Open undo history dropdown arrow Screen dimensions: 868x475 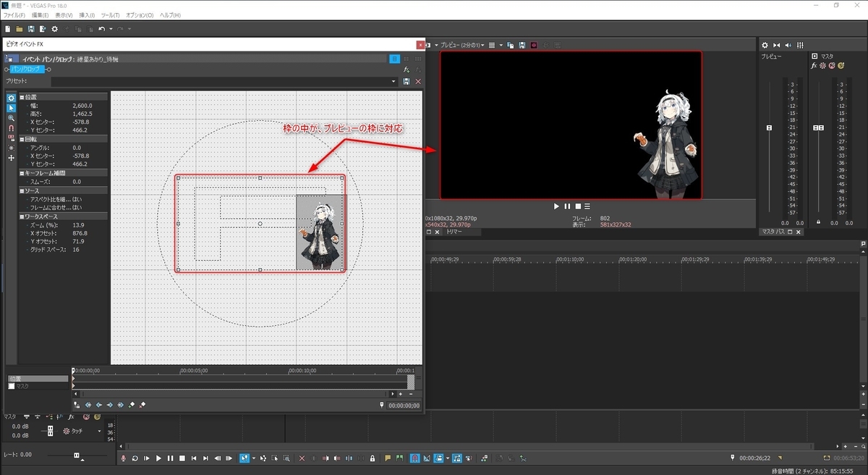click(x=109, y=29)
